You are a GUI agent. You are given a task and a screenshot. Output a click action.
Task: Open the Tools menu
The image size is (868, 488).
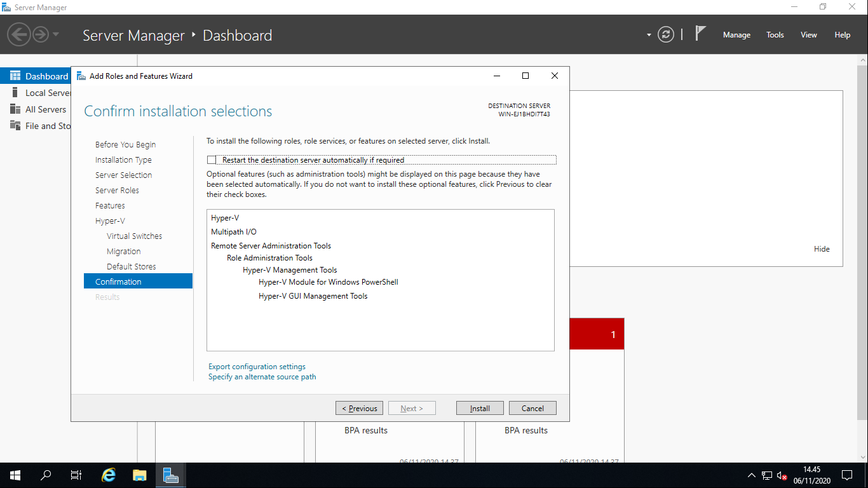775,35
